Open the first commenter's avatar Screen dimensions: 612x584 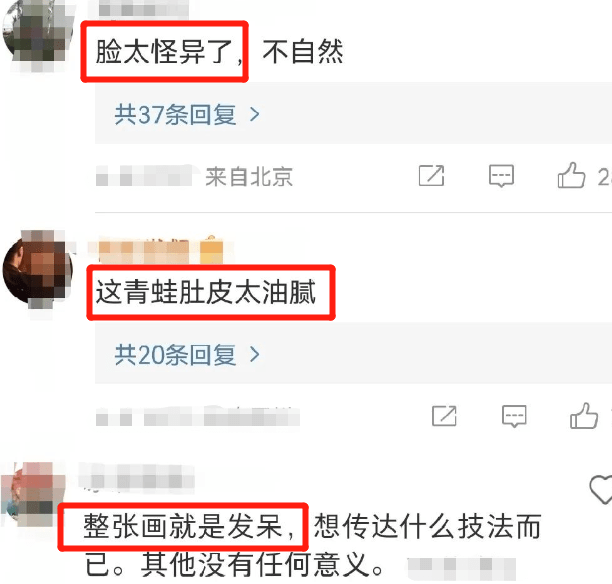[37, 35]
